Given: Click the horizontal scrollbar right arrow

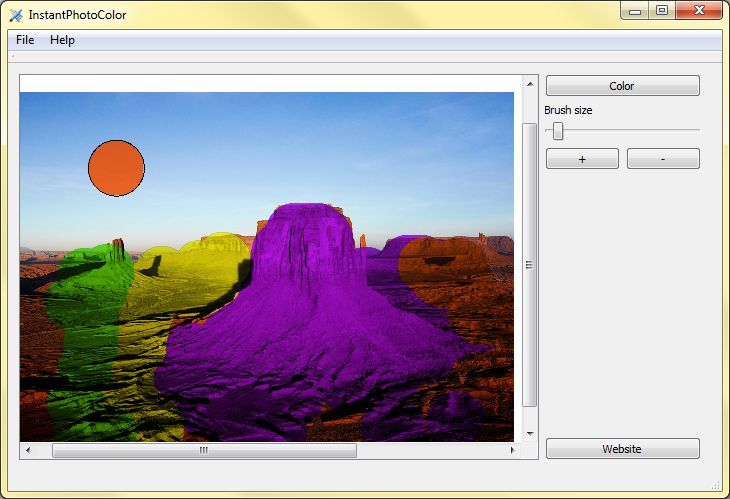Looking at the screenshot, I should [513, 451].
